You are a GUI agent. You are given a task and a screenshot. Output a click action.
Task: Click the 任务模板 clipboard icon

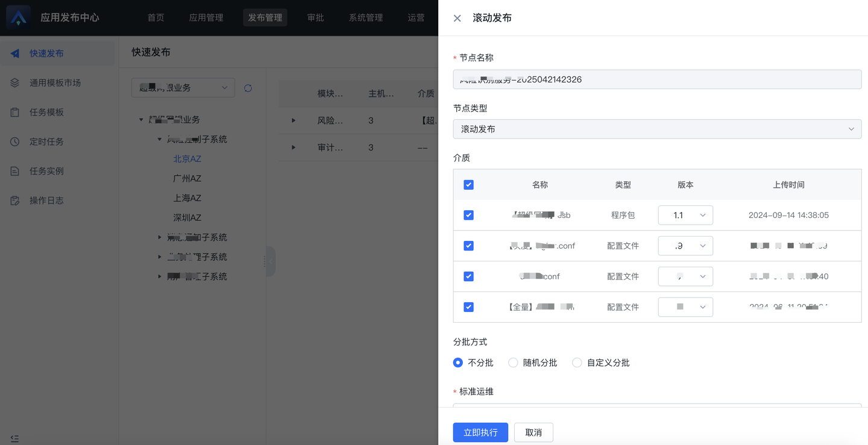click(x=15, y=113)
